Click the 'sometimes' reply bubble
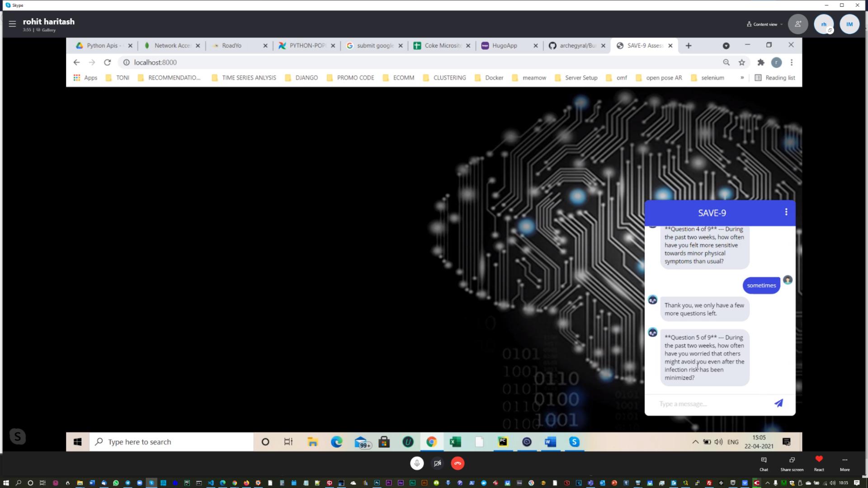 click(x=761, y=285)
